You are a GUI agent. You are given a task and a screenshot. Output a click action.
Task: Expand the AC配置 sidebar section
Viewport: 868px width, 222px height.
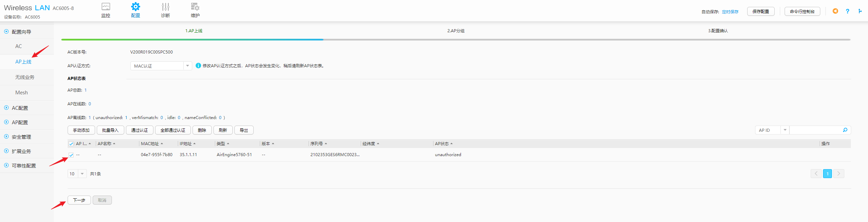pyautogui.click(x=20, y=108)
